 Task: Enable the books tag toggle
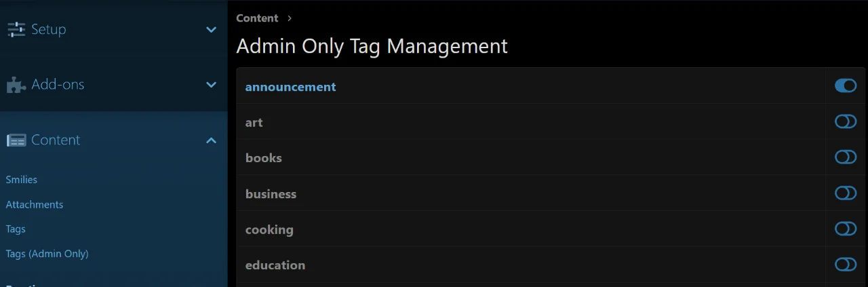[846, 157]
